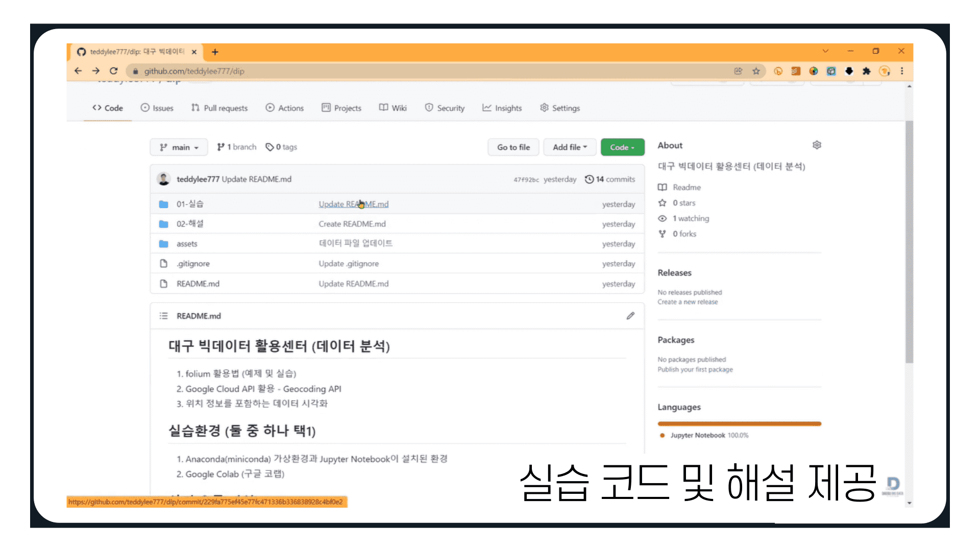The image size is (980, 551).
Task: Expand the main branch dropdown
Action: click(179, 147)
